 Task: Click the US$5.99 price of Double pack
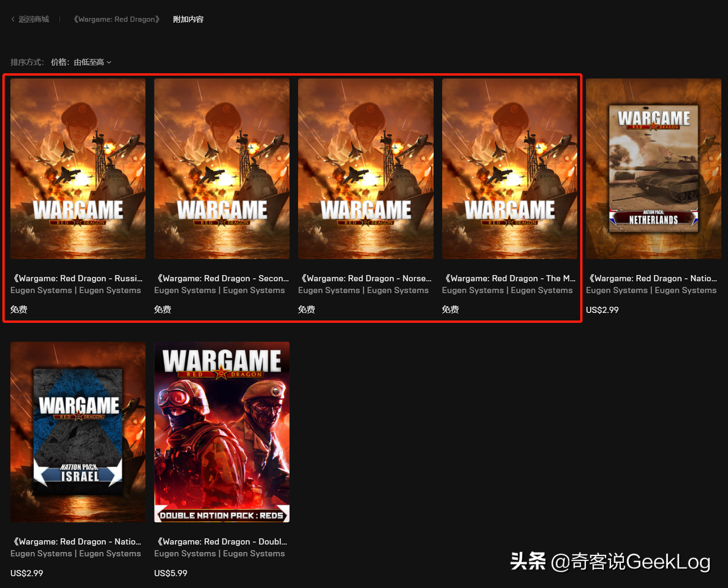171,573
